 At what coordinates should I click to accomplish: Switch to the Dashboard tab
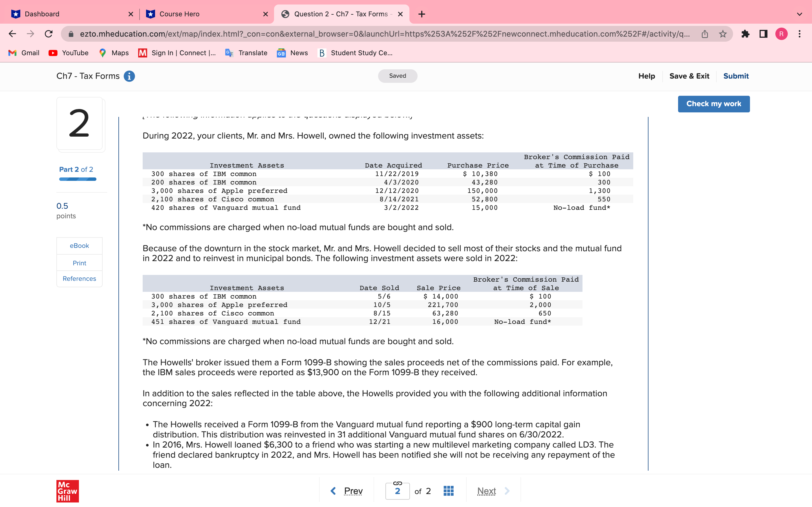click(x=42, y=14)
